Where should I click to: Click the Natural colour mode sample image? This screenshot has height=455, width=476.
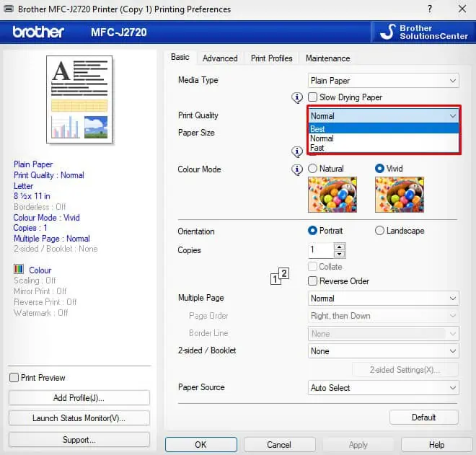(x=332, y=195)
